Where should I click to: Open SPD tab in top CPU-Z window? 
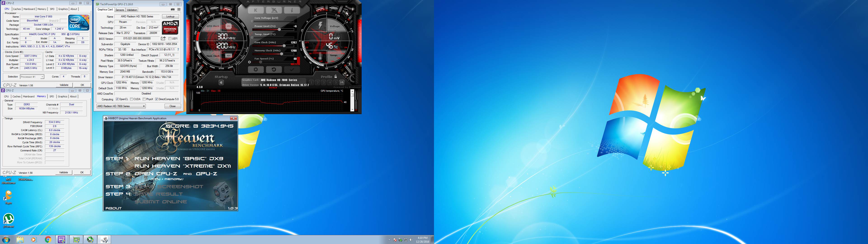(52, 9)
